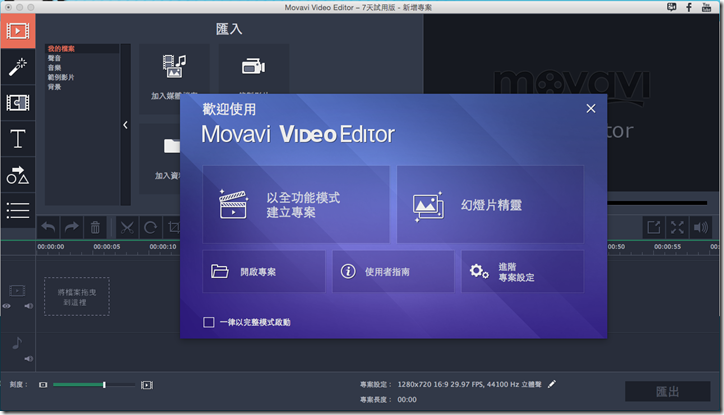Open the Import media tab icon

tap(18, 31)
